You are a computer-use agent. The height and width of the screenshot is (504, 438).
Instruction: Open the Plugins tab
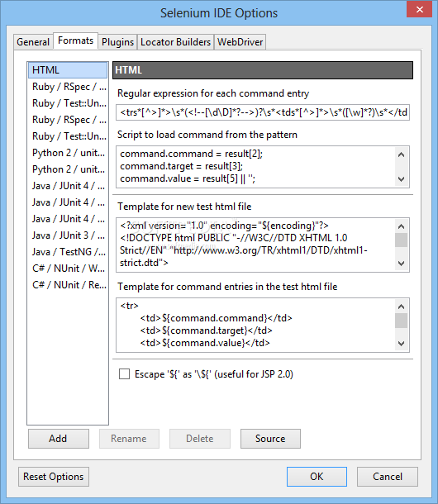click(117, 42)
